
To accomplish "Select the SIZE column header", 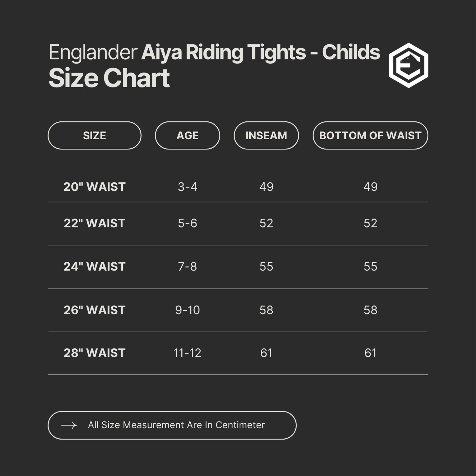I will [x=94, y=135].
